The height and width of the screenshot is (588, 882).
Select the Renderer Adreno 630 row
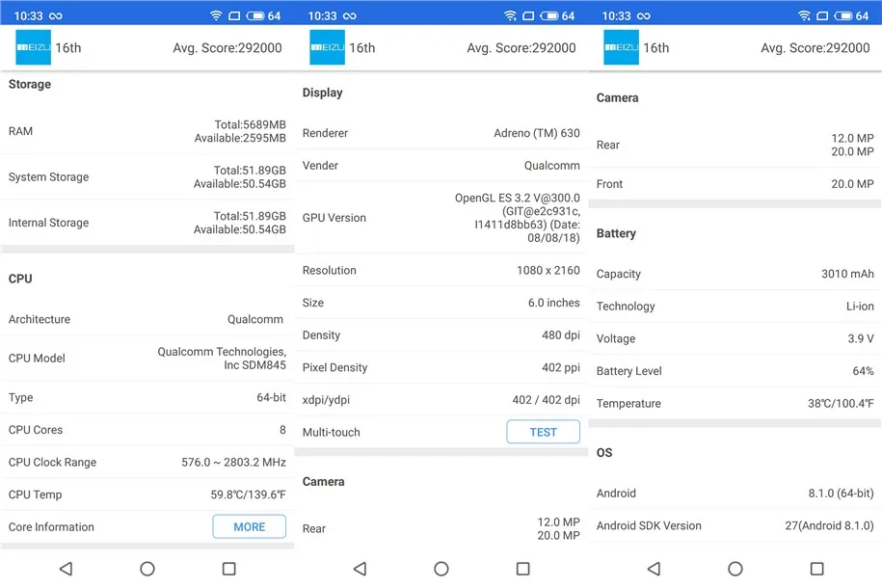pyautogui.click(x=441, y=133)
